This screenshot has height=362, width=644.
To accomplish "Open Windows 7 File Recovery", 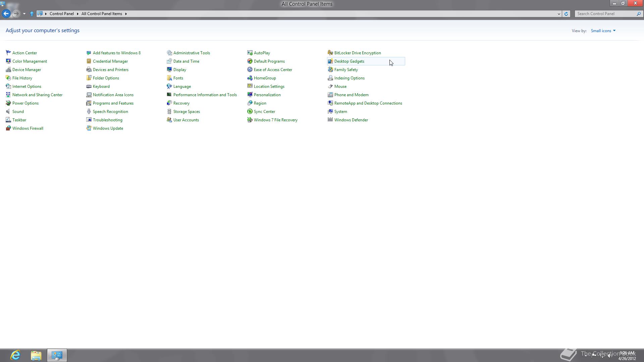I will pyautogui.click(x=275, y=120).
